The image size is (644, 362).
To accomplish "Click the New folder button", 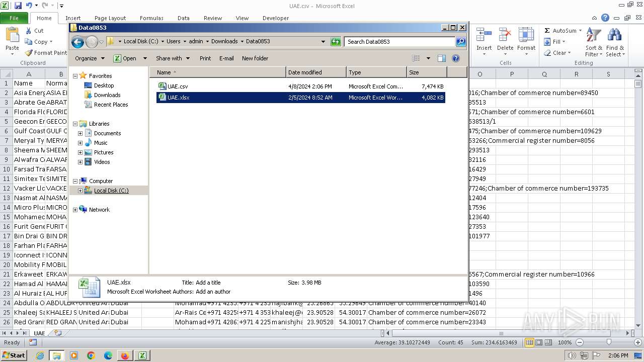I will [255, 58].
